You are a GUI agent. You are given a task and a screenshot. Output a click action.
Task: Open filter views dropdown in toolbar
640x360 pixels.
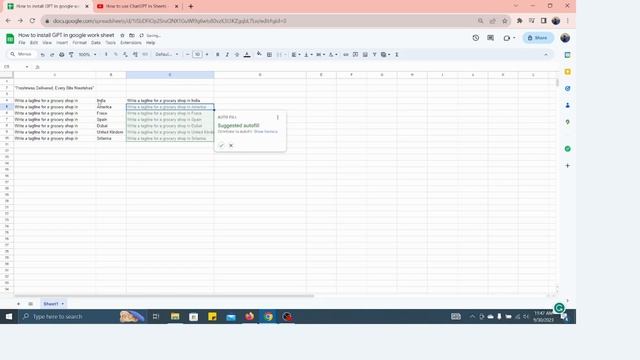pos(385,54)
